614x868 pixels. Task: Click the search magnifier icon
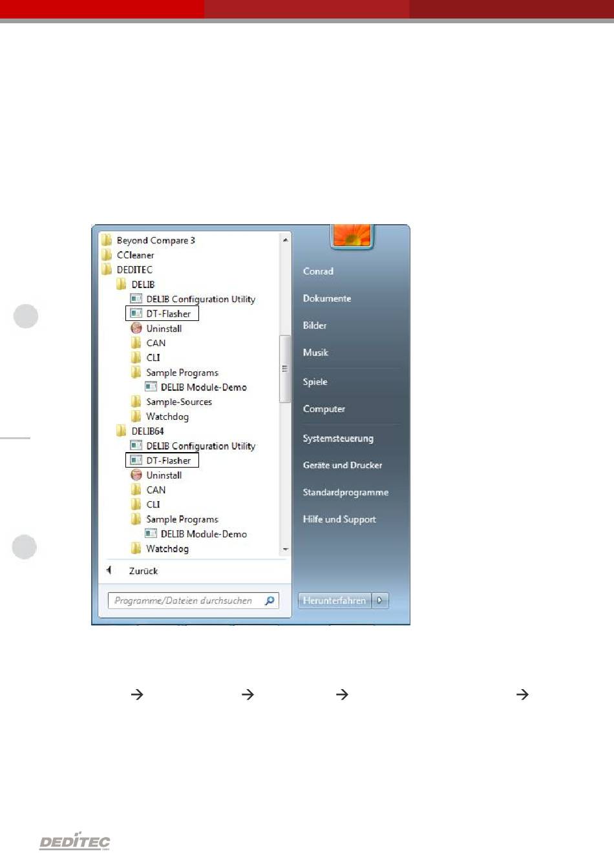point(270,601)
